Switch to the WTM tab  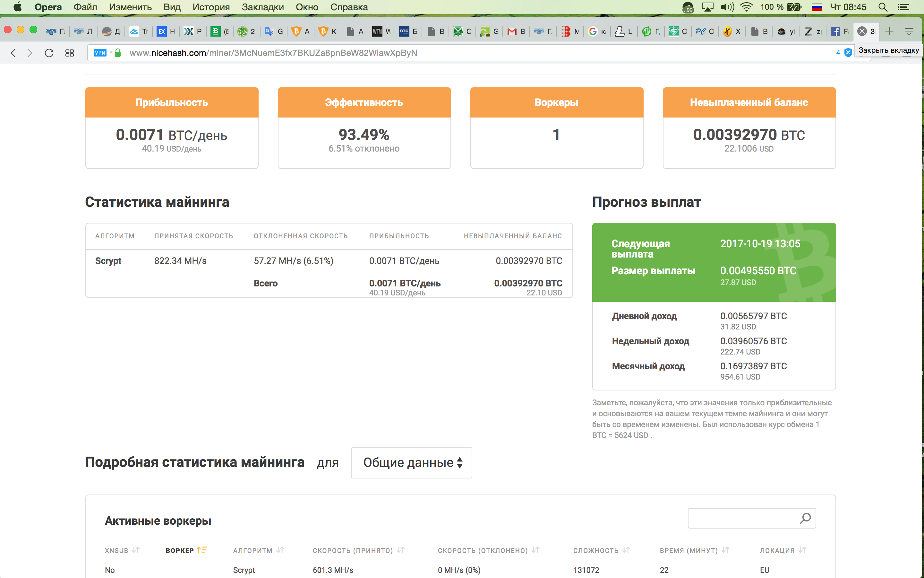pos(381,31)
